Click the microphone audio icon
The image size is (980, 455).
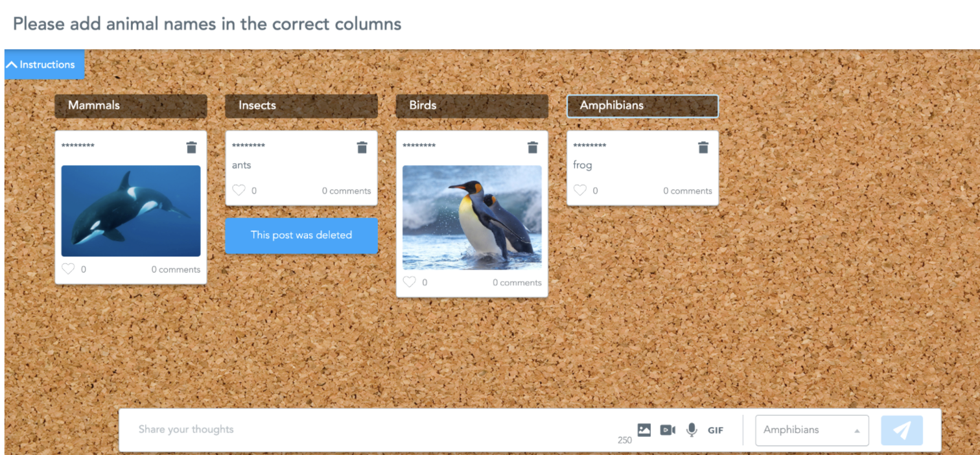click(692, 430)
